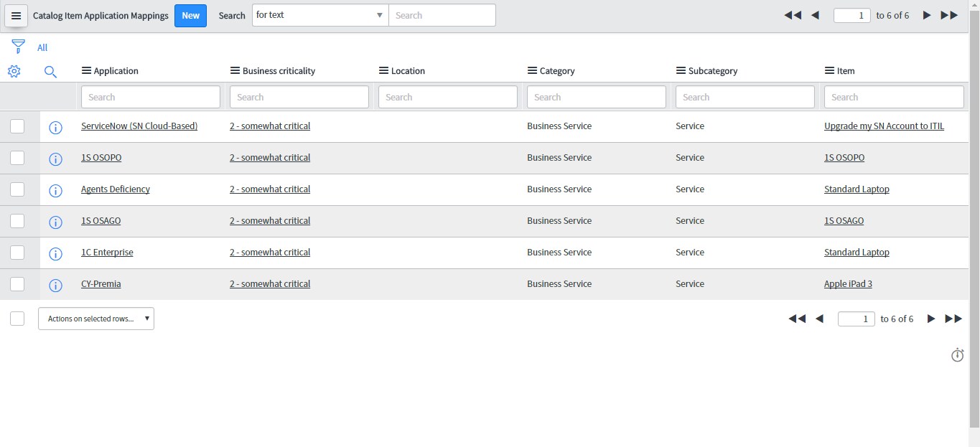
Task: Open list personalization gear icon
Action: (x=14, y=71)
